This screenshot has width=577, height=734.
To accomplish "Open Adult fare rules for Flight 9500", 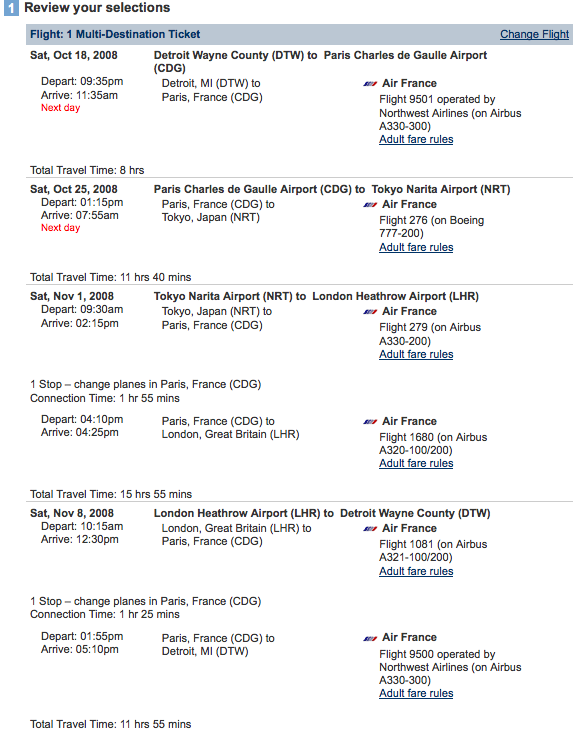I will coord(416,693).
